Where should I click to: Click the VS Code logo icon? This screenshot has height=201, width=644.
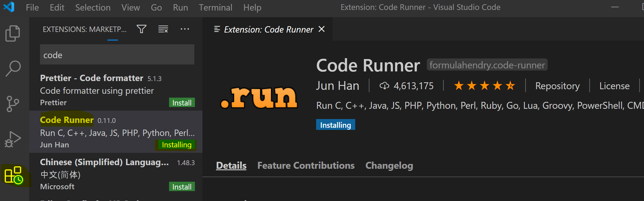[x=9, y=7]
